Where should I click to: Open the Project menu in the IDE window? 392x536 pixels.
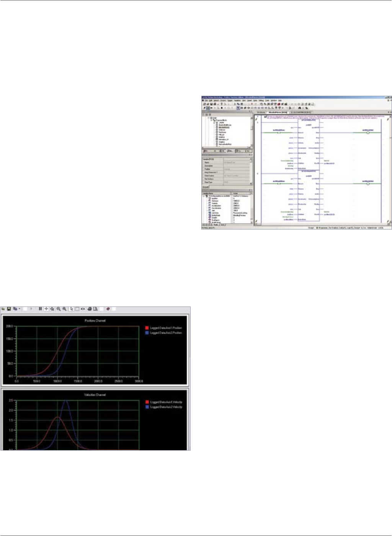223,101
